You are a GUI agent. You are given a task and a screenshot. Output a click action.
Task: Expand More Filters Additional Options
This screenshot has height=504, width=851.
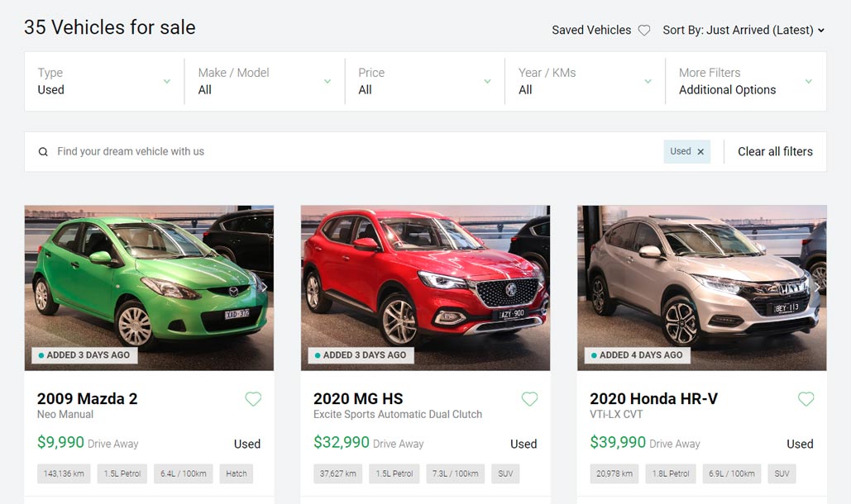(x=746, y=81)
